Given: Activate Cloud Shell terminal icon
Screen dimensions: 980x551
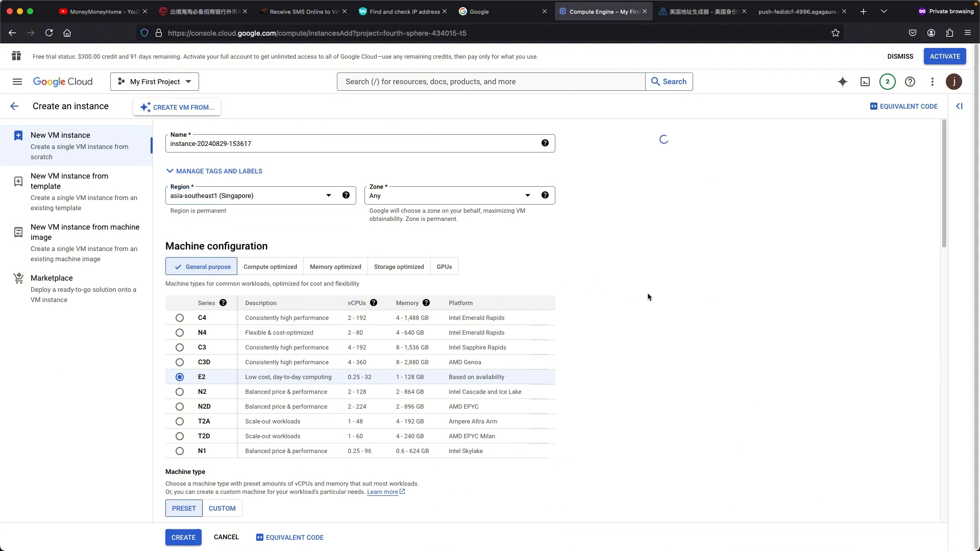Looking at the screenshot, I should [x=865, y=82].
